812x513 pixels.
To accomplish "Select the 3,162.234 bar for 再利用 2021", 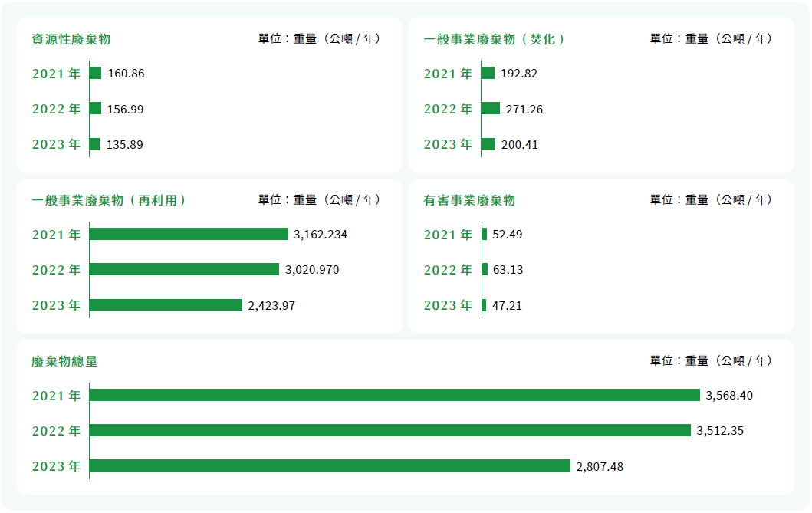I will [x=189, y=234].
